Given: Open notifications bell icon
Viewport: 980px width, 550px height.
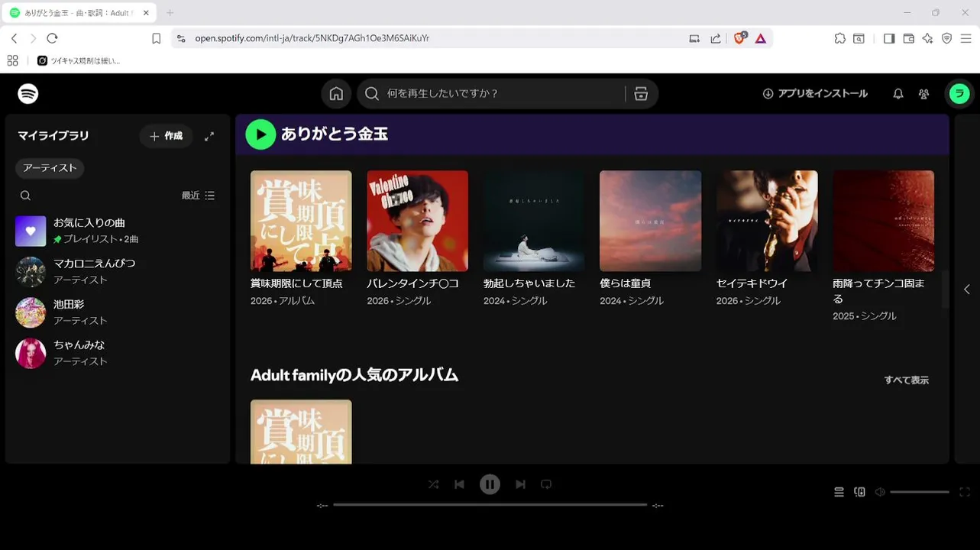Looking at the screenshot, I should click(898, 94).
